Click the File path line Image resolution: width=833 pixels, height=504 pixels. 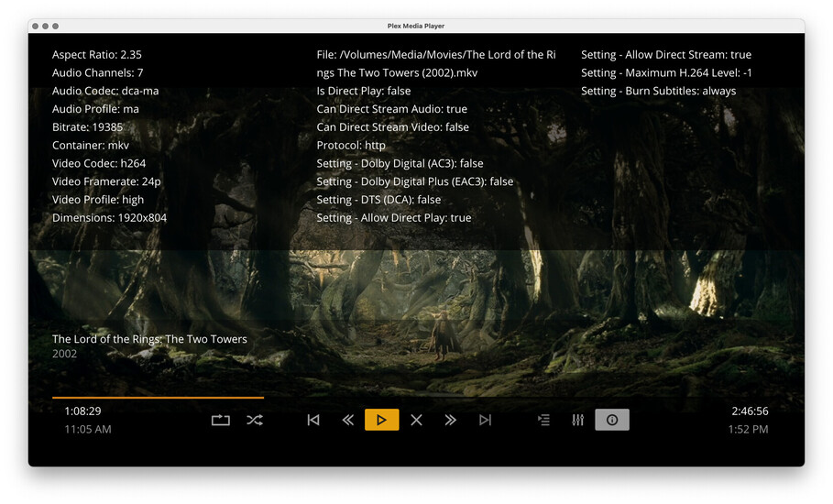point(436,64)
